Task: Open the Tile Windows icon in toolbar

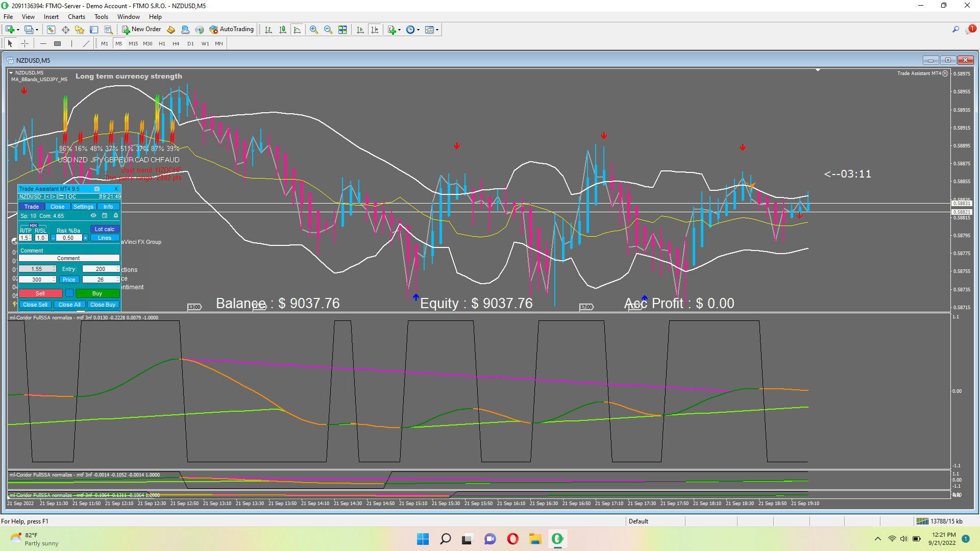Action: 342,30
